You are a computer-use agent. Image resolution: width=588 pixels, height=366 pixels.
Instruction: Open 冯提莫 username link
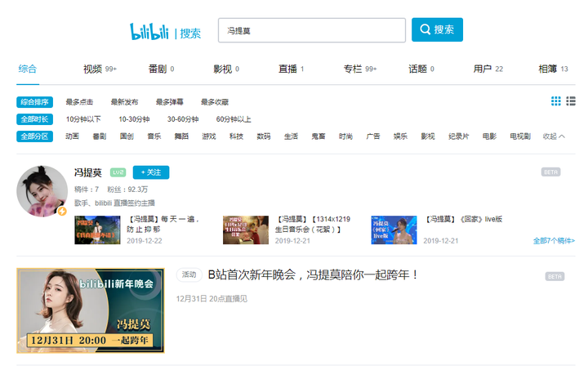point(87,172)
